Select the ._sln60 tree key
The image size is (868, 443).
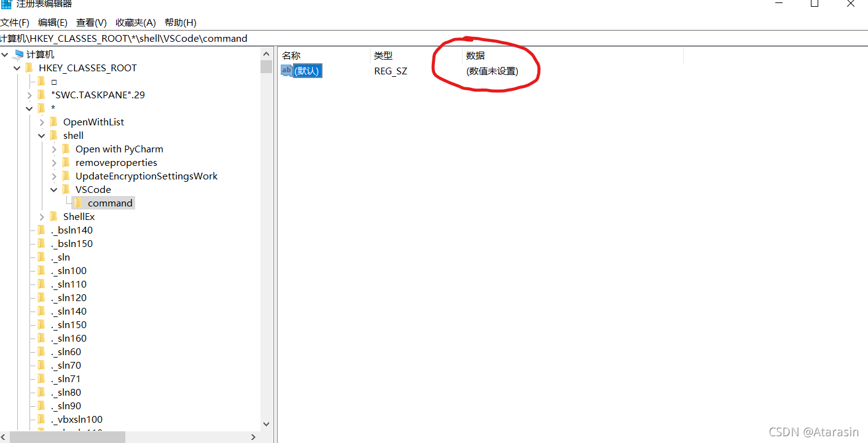[66, 352]
